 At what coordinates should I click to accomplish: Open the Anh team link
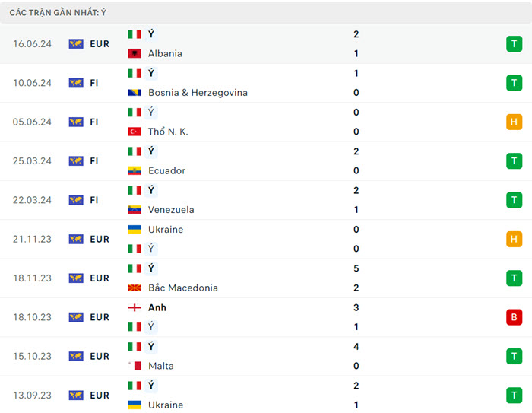point(157,307)
